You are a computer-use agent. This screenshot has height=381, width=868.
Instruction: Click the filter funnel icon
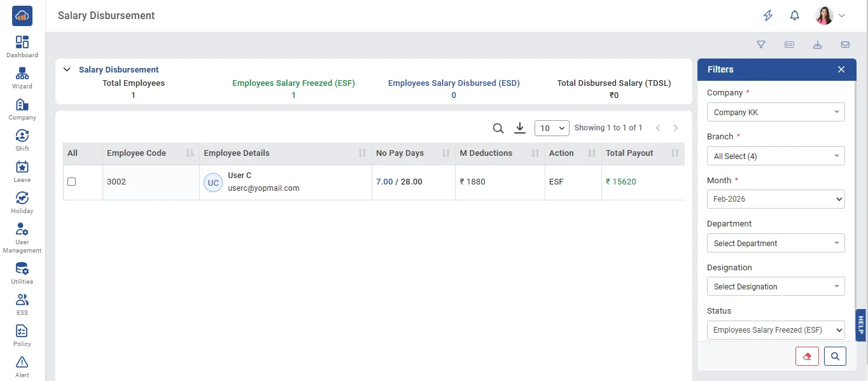click(760, 45)
